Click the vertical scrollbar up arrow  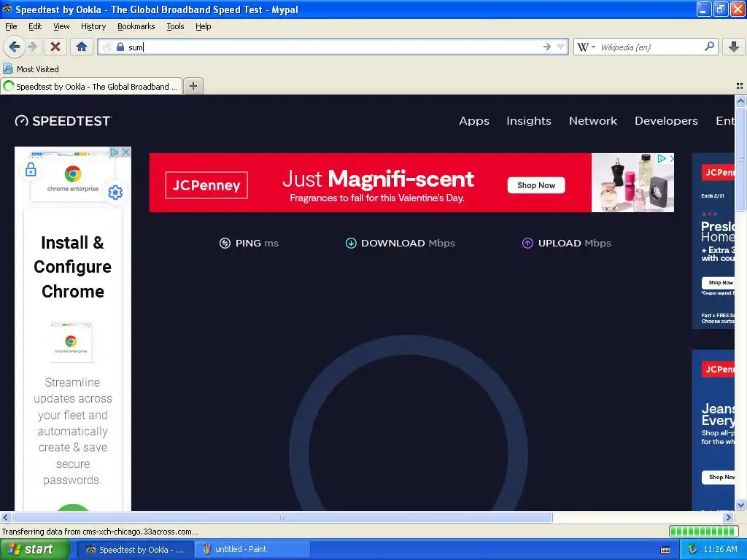pyautogui.click(x=740, y=101)
